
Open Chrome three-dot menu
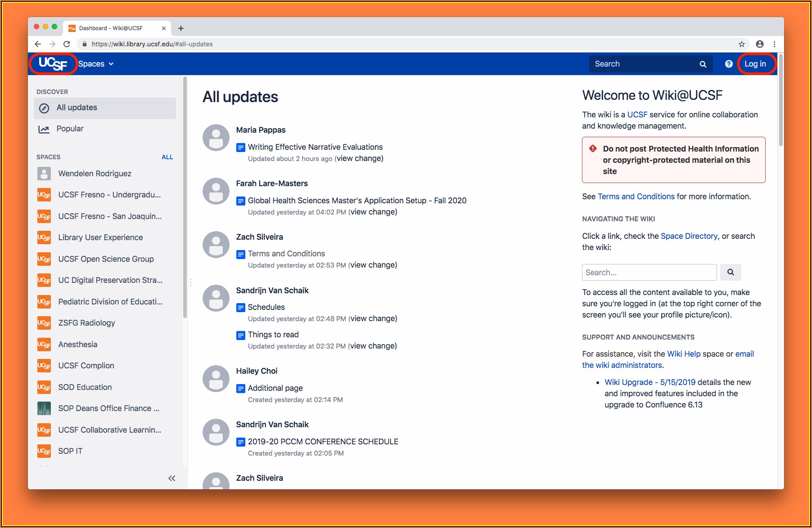(x=774, y=44)
